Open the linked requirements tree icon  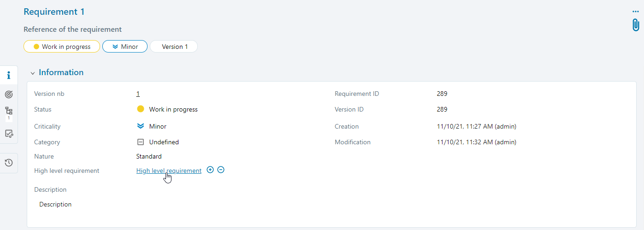coord(9,111)
